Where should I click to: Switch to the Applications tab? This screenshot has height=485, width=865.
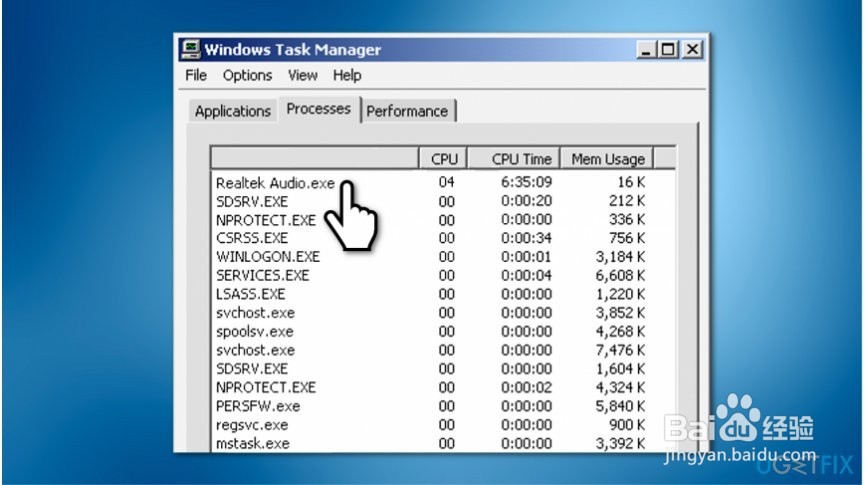(x=233, y=111)
